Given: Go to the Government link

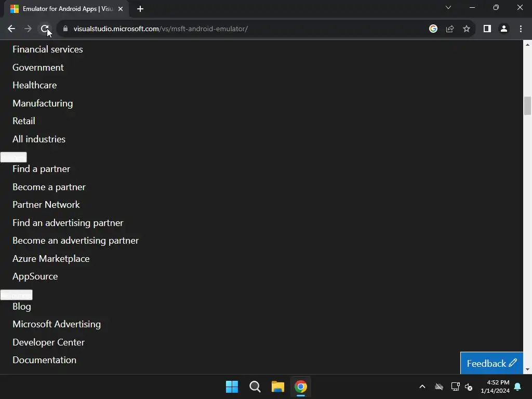Looking at the screenshot, I should click(38, 68).
